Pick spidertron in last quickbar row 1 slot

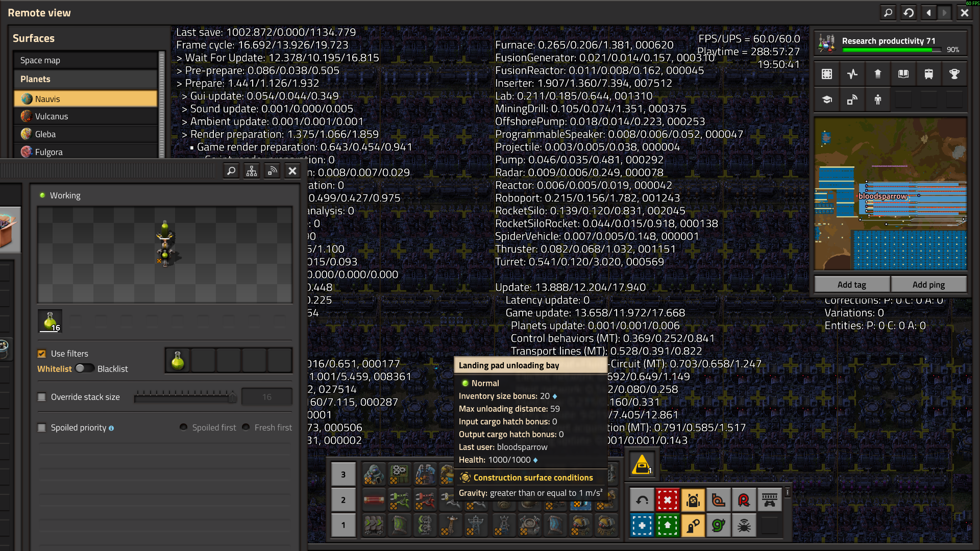coord(606,525)
